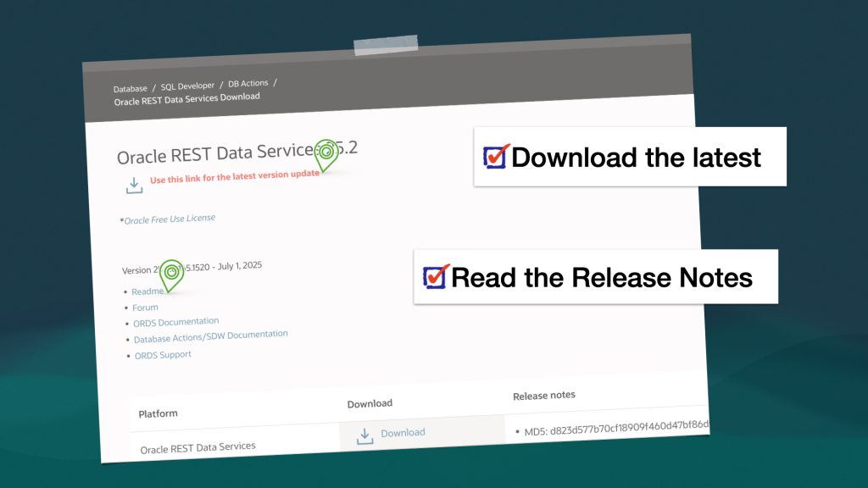Visit the Forum link
The height and width of the screenshot is (488, 868).
[145, 308]
